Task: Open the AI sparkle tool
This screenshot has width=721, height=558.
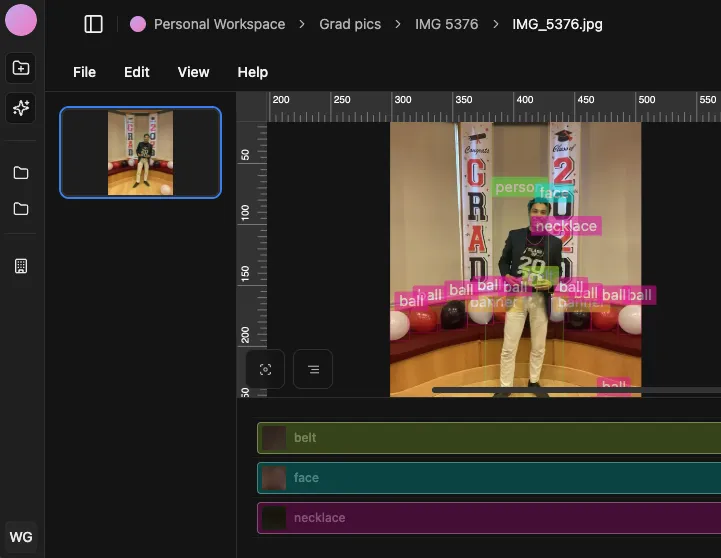Action: [x=21, y=108]
